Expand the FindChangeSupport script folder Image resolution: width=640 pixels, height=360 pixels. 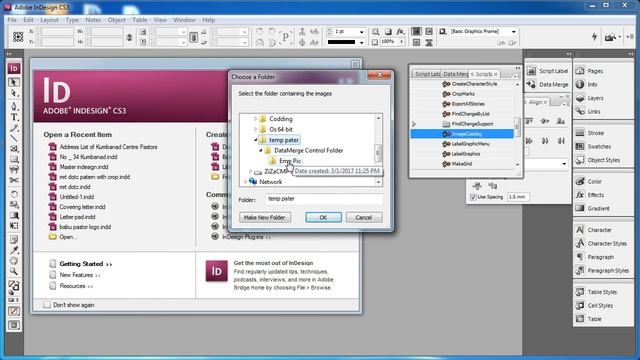[414, 124]
